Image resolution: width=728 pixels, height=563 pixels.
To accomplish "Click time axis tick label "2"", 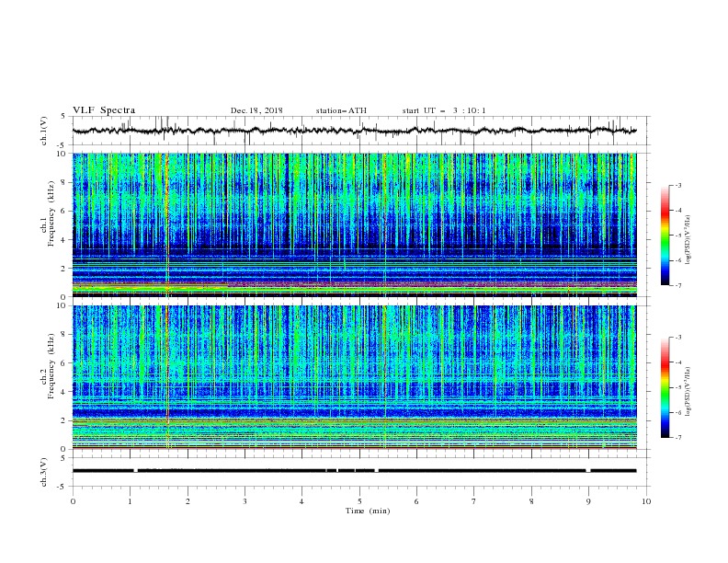I will pyautogui.click(x=188, y=501).
